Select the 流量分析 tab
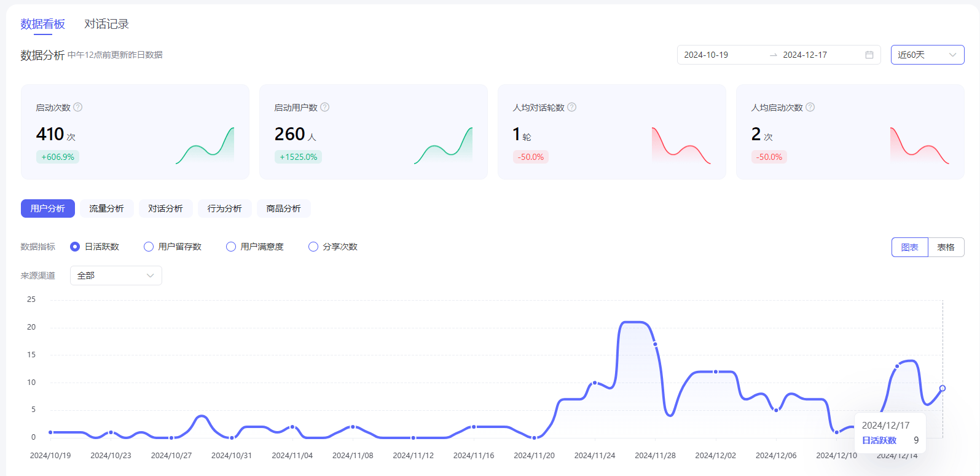980x476 pixels. [107, 208]
